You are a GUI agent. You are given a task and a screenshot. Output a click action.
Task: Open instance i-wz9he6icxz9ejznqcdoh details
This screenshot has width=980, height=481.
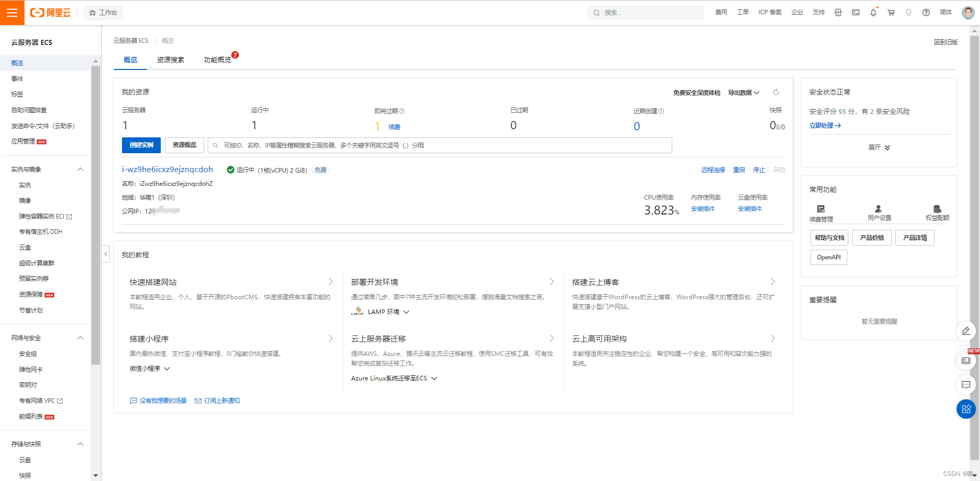[167, 170]
